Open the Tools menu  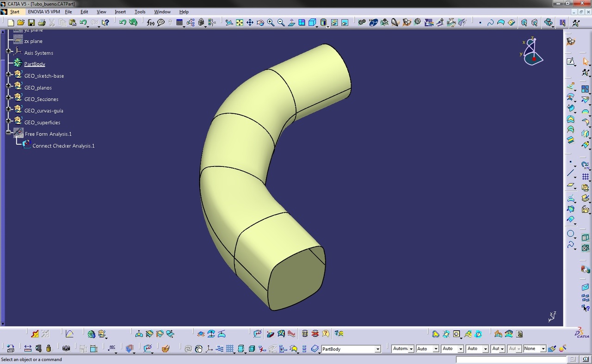pyautogui.click(x=140, y=12)
